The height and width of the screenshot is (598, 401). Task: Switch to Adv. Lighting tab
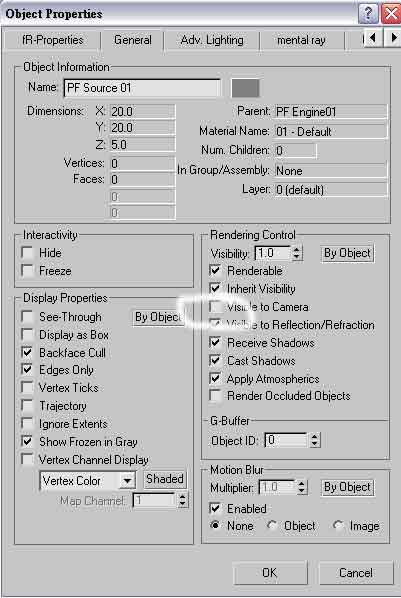[212, 40]
